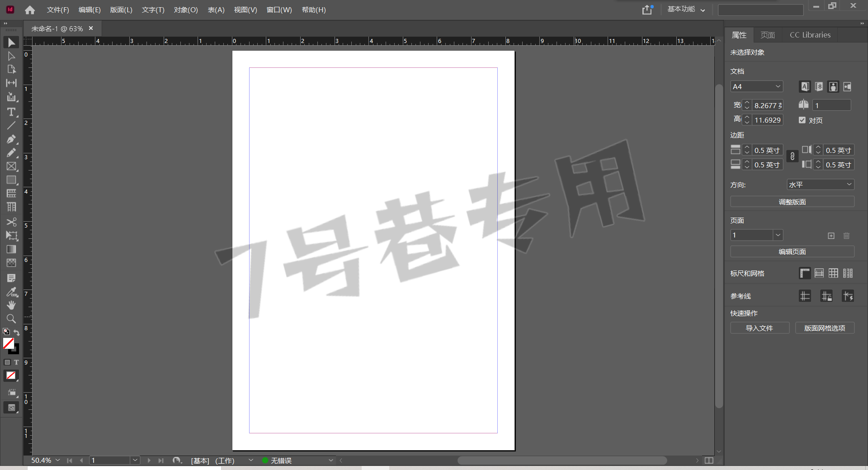Select the Scissors tool
The width and height of the screenshot is (868, 470).
(x=11, y=222)
